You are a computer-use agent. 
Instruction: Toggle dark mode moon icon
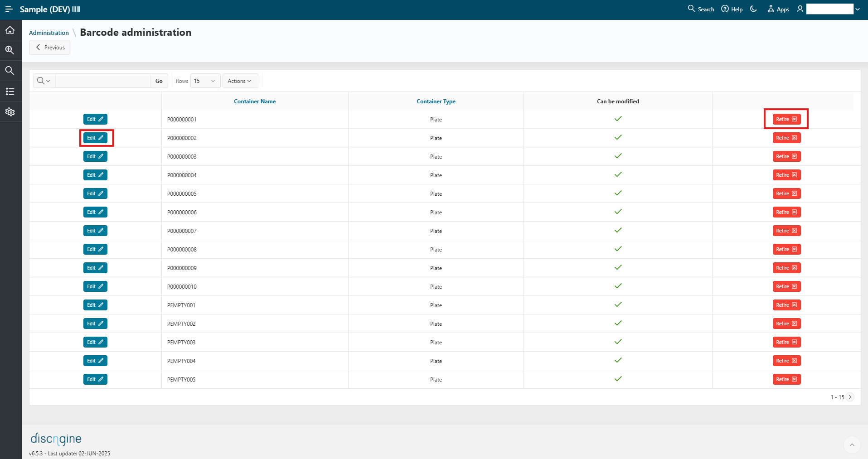[x=754, y=9]
